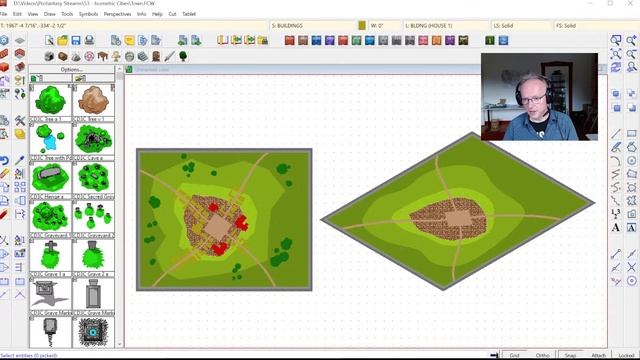640x360 pixels.
Task: Toggle the Locked button in status bar
Action: click(626, 355)
